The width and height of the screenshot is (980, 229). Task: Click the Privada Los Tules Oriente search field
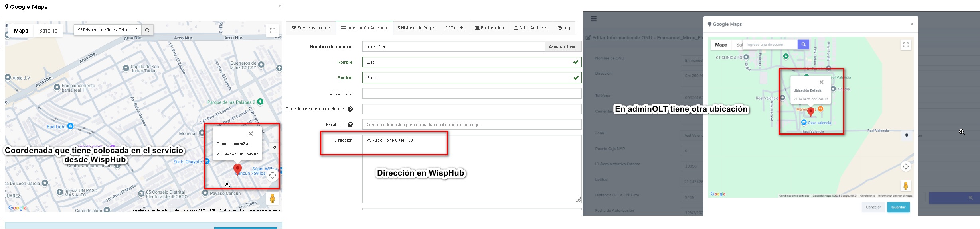108,30
